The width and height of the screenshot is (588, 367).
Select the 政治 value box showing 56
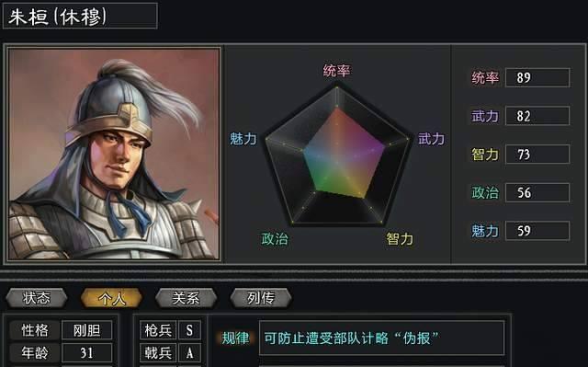(537, 192)
